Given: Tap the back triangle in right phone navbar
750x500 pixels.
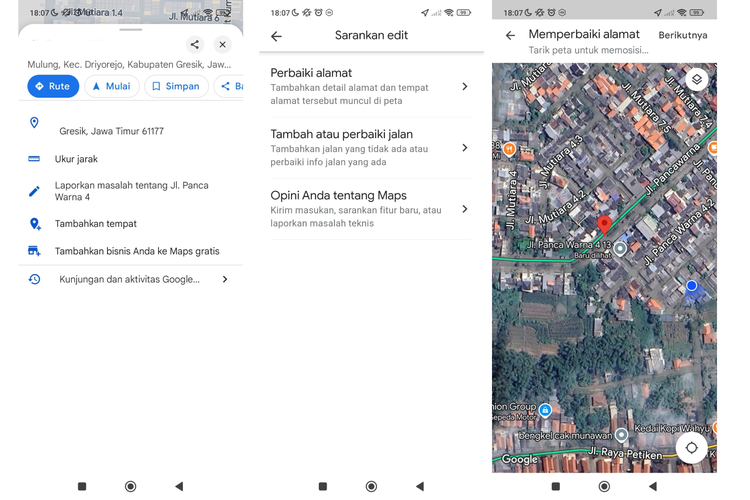Looking at the screenshot, I should tap(652, 486).
